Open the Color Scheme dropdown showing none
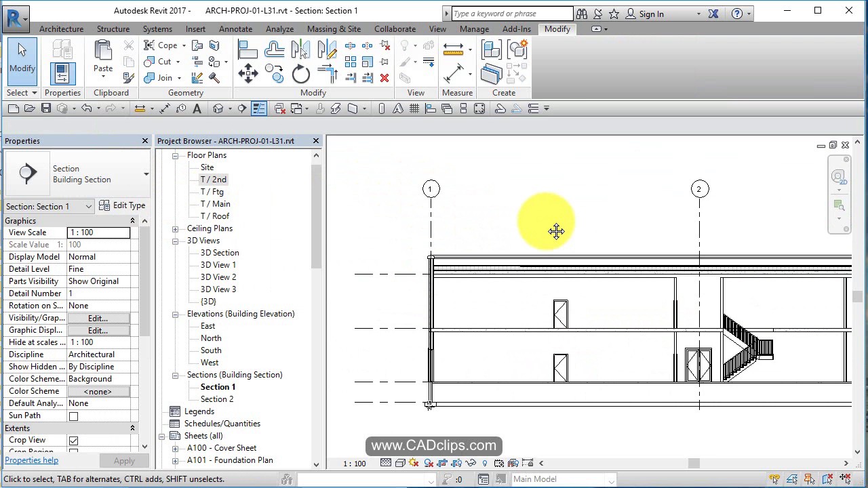Screen dimensions: 868x488 [x=97, y=391]
